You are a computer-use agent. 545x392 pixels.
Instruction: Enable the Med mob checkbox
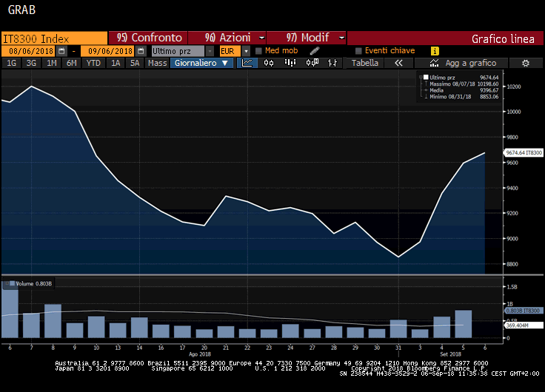(258, 51)
